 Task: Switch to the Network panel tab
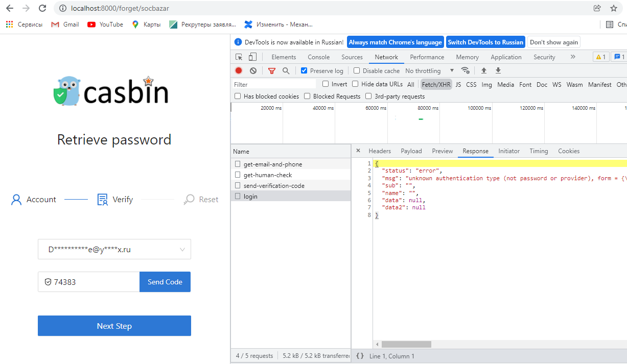point(386,57)
